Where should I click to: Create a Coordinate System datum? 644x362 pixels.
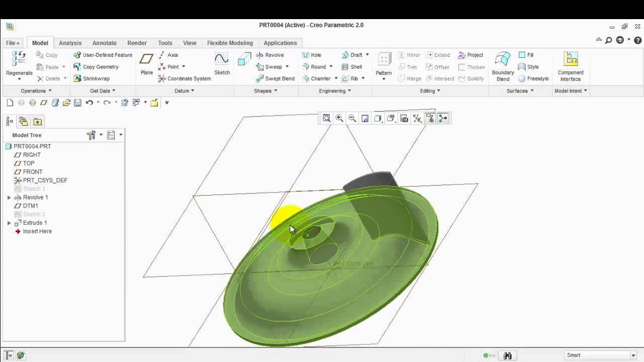(184, 78)
